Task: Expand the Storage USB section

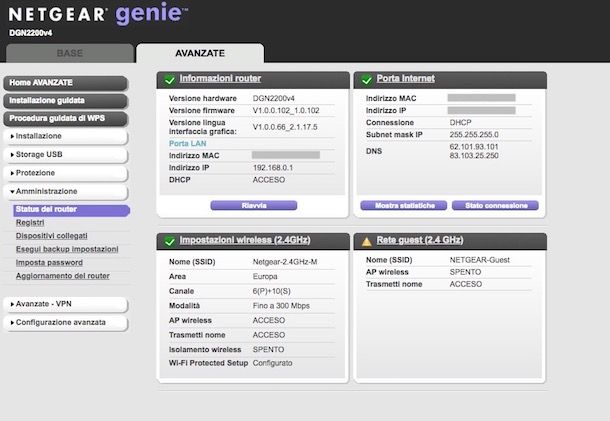Action: click(65, 155)
